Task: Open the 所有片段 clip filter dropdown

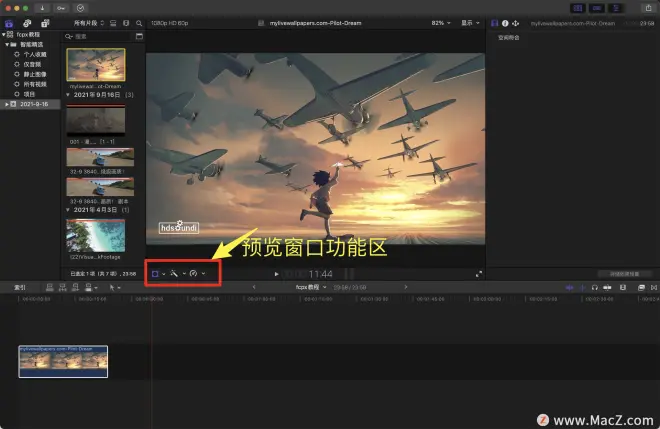Action: [x=88, y=23]
